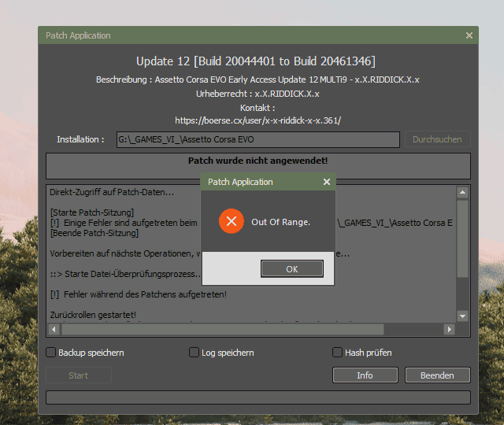The height and width of the screenshot is (425, 504).
Task: Click the 'Urheberrecht : x.X.RIDDICK.X.x' line
Action: click(258, 94)
